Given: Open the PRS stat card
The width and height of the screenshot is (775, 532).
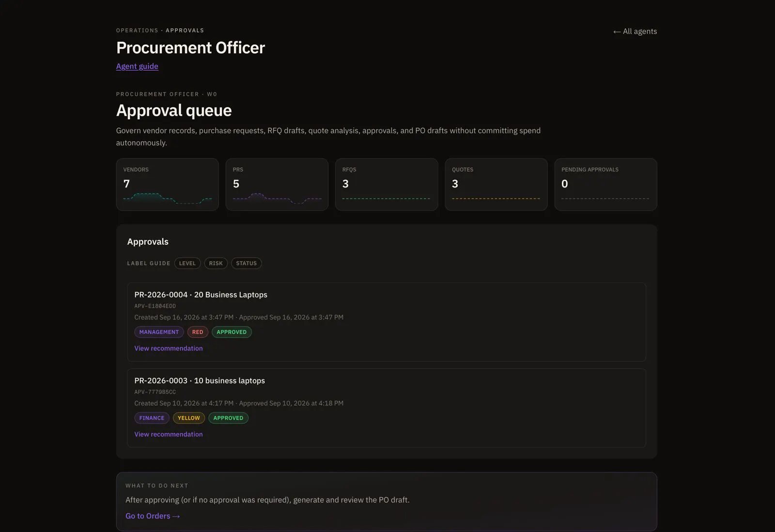Looking at the screenshot, I should tap(277, 185).
